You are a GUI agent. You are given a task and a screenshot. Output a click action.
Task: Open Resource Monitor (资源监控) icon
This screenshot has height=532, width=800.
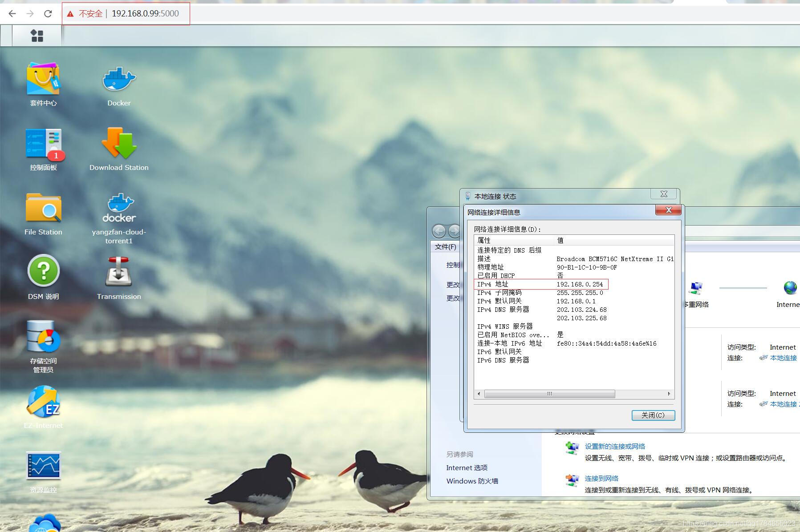[x=43, y=466]
